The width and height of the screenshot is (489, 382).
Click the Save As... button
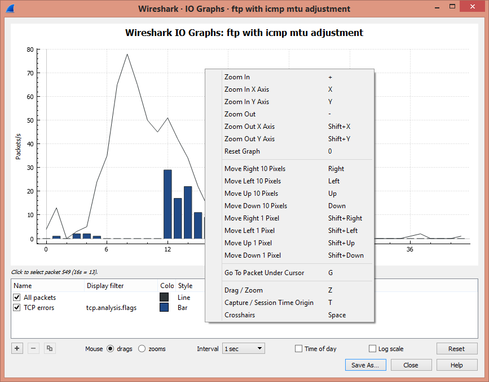pos(366,365)
